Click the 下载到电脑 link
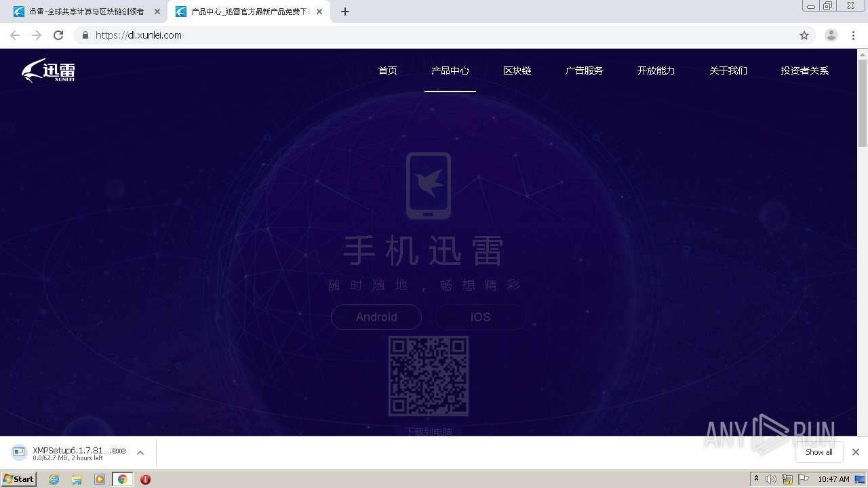868x488 pixels. coord(429,431)
